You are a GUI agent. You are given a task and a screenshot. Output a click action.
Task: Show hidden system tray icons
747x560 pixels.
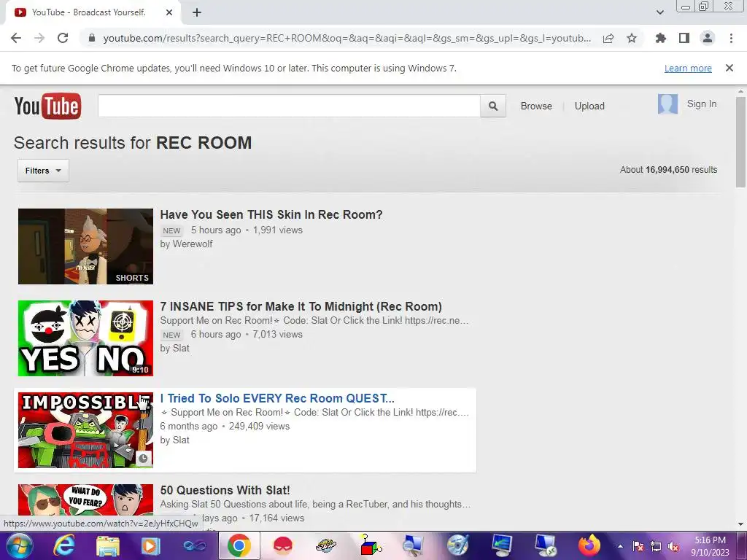click(620, 546)
